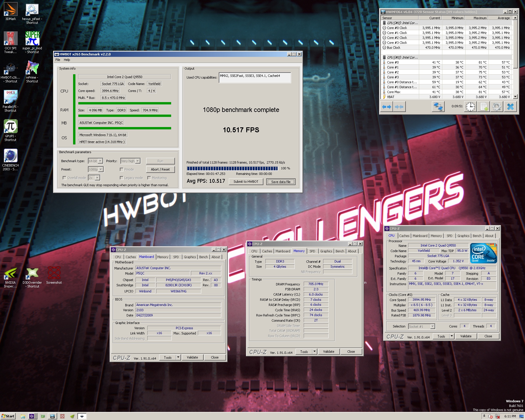Click HWiNFO sensor list scroll down arrow

(515, 97)
